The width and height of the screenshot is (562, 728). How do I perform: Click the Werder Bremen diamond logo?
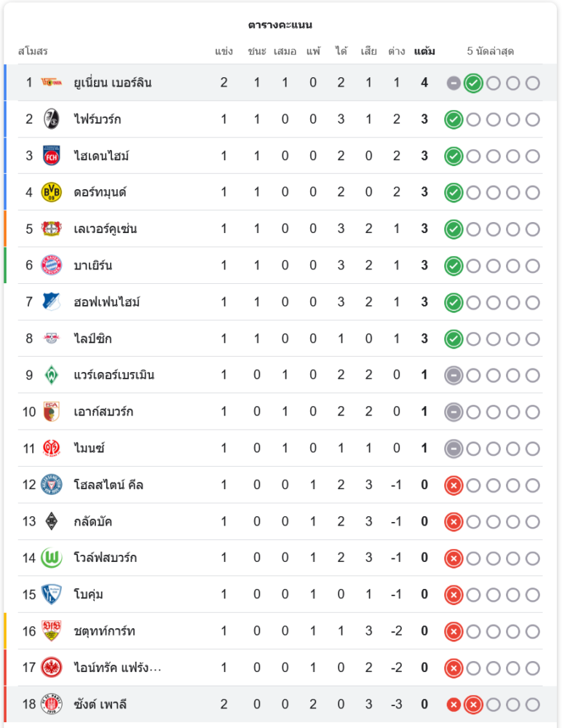(51, 375)
